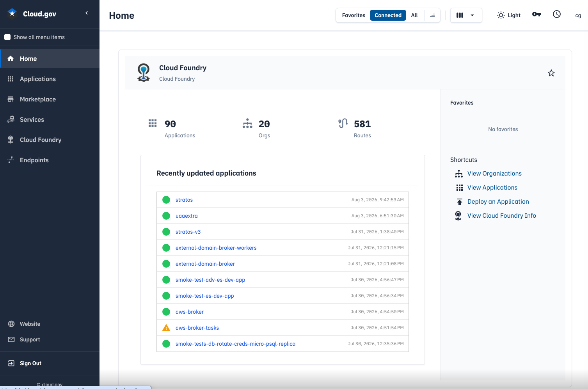Screen dimensions: 588x389
Task: Toggle the Light theme button
Action: [509, 15]
